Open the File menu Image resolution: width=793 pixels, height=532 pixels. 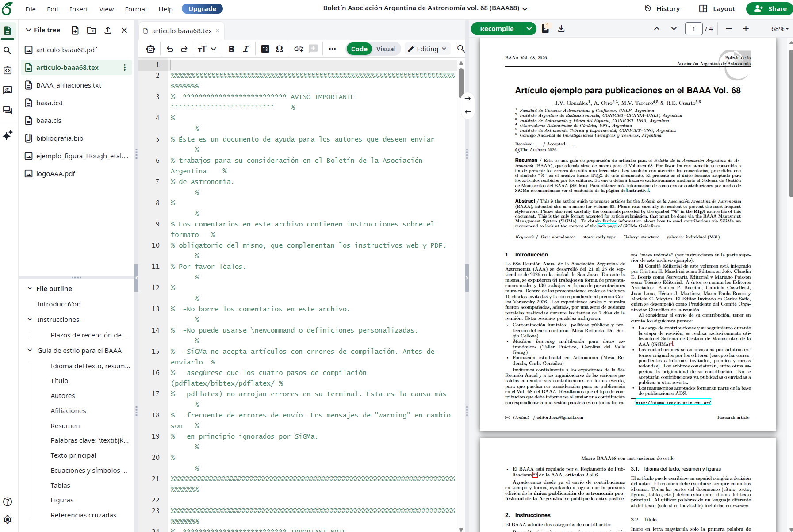point(31,9)
